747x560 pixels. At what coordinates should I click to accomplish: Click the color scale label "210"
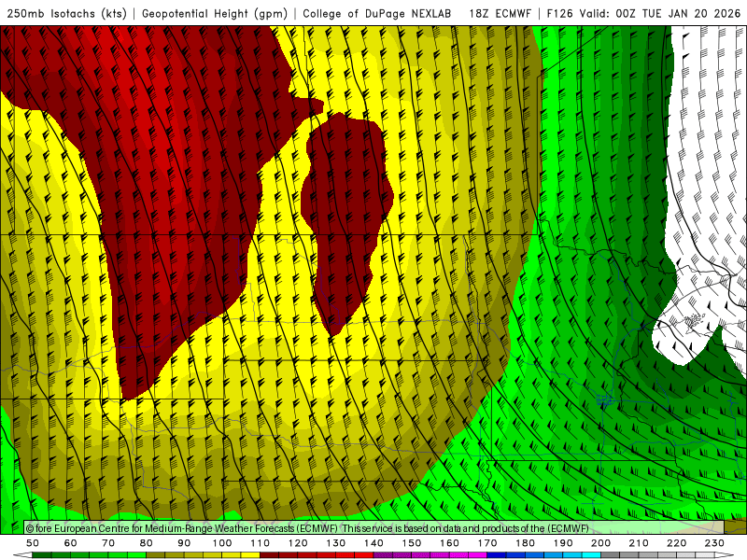click(x=639, y=543)
